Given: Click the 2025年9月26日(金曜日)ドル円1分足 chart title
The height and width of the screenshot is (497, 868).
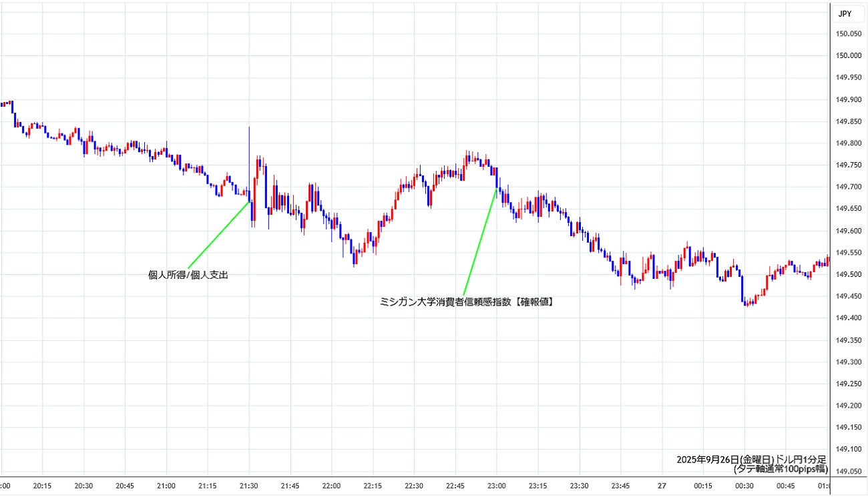Looking at the screenshot, I should coord(751,460).
